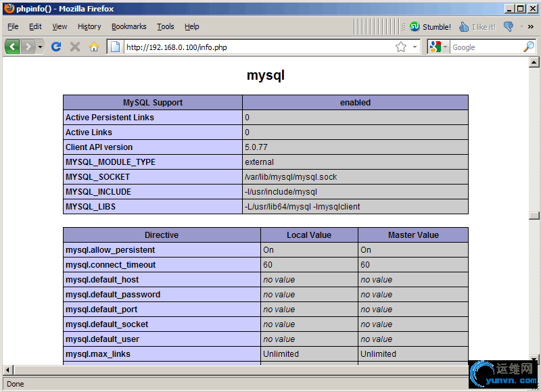Close the Firefox window
The image size is (541, 392).
[533, 9]
